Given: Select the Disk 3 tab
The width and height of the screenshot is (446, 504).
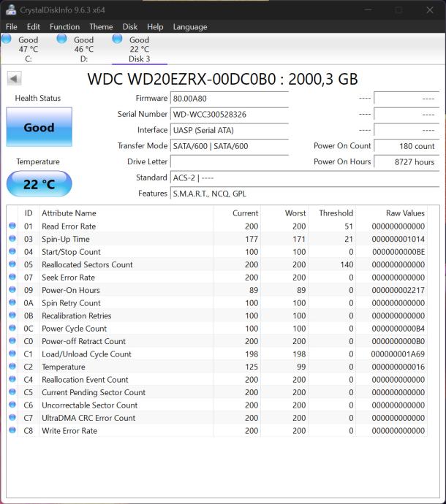Looking at the screenshot, I should [140, 49].
